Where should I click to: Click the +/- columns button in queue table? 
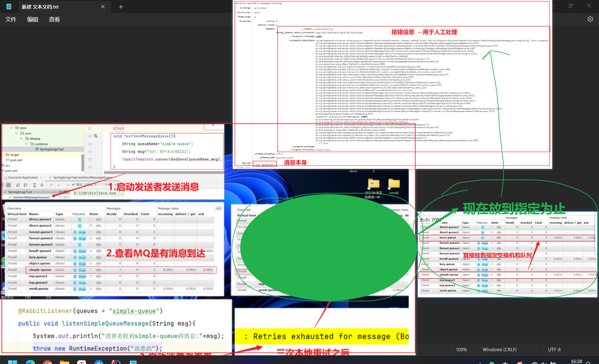coord(218,208)
